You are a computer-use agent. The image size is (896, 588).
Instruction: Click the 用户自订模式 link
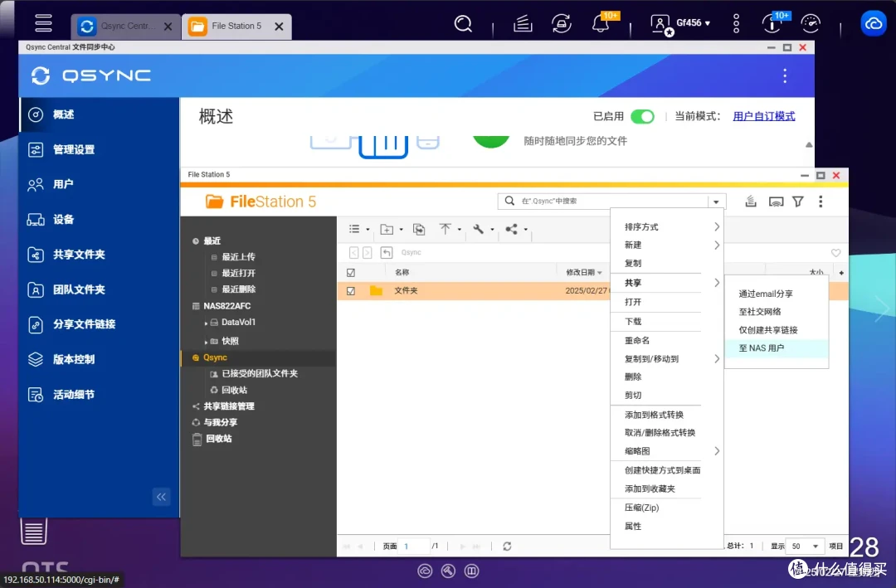tap(763, 117)
